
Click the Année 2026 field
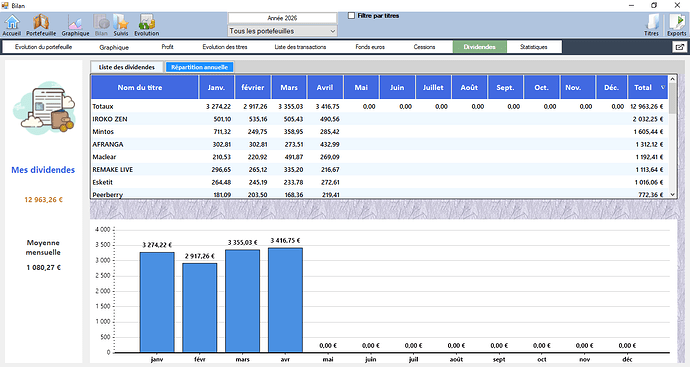point(282,18)
